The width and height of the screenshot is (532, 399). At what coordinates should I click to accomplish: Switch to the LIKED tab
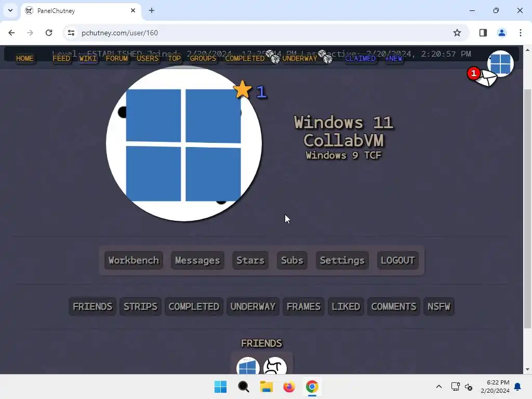(345, 307)
